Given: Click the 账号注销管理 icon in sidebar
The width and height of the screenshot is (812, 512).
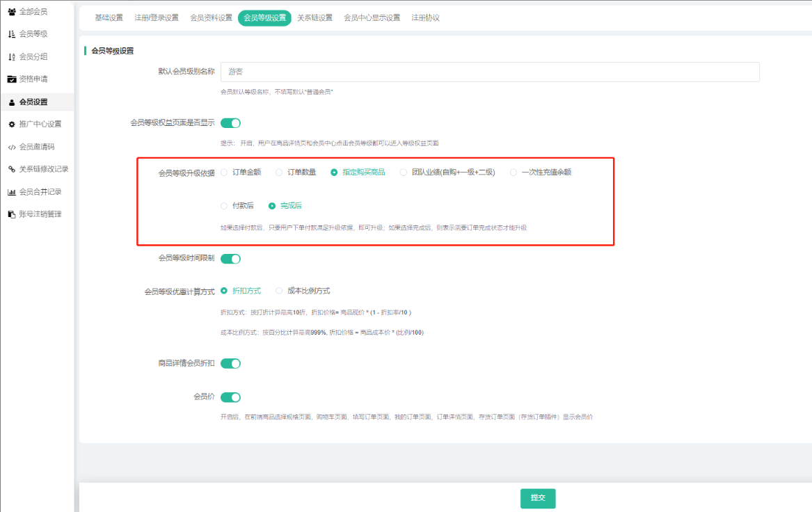Looking at the screenshot, I should [x=12, y=214].
